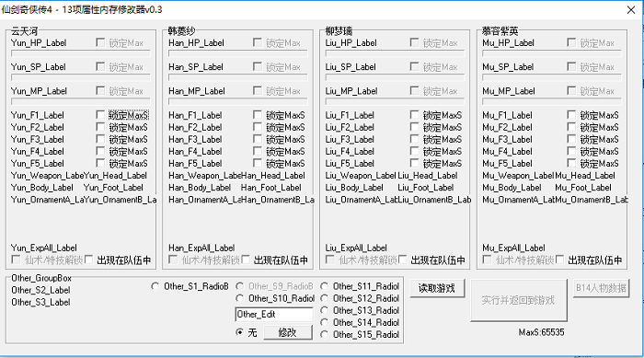This screenshot has height=358, width=644.
Task: Click the 修改 button
Action: [x=287, y=332]
